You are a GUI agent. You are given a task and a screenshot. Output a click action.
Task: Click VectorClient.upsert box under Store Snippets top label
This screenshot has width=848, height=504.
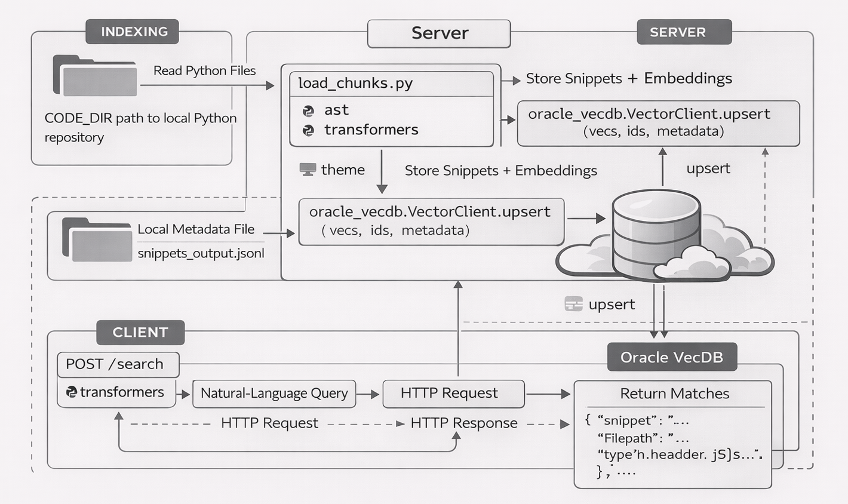coord(658,123)
